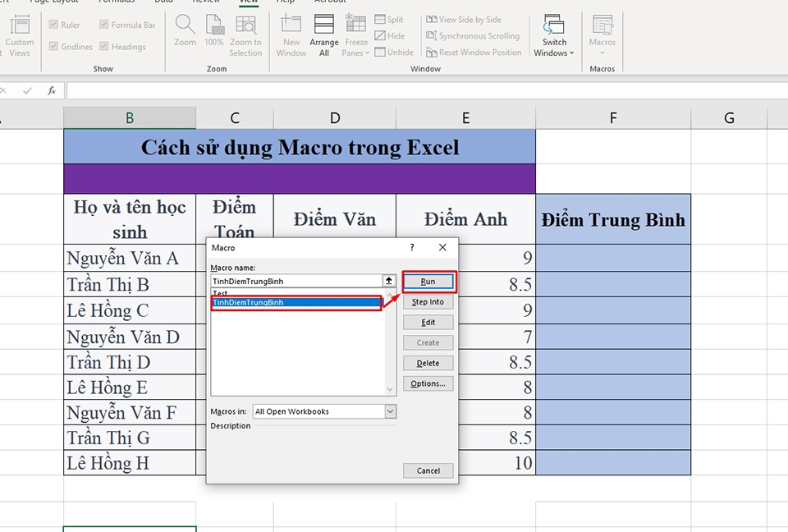The height and width of the screenshot is (532, 788).
Task: Enable View Side by Side
Action: pos(463,20)
